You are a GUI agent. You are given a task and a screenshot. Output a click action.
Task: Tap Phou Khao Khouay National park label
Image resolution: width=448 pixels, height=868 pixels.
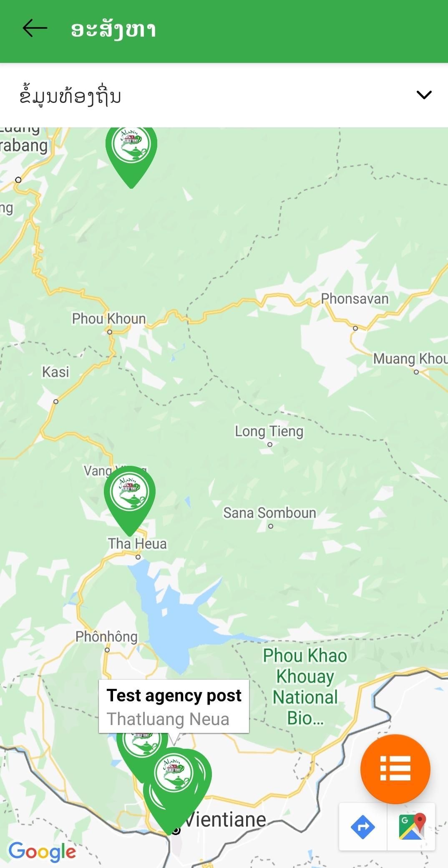(x=305, y=687)
